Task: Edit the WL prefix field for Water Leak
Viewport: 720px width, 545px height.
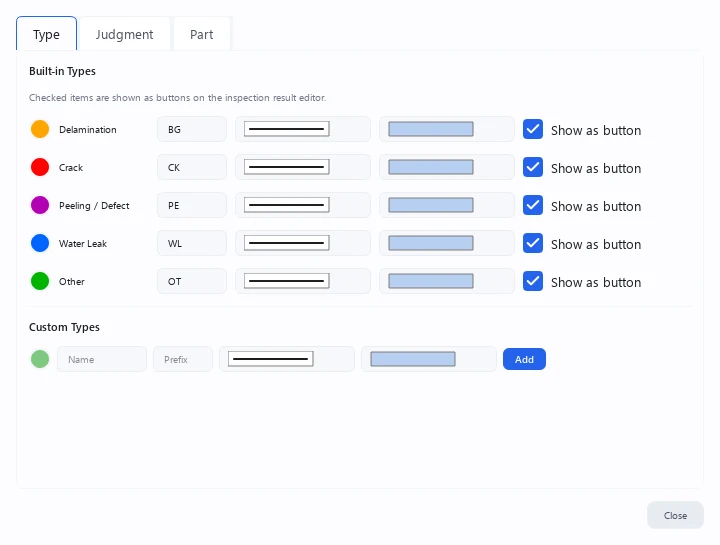Action: 192,243
